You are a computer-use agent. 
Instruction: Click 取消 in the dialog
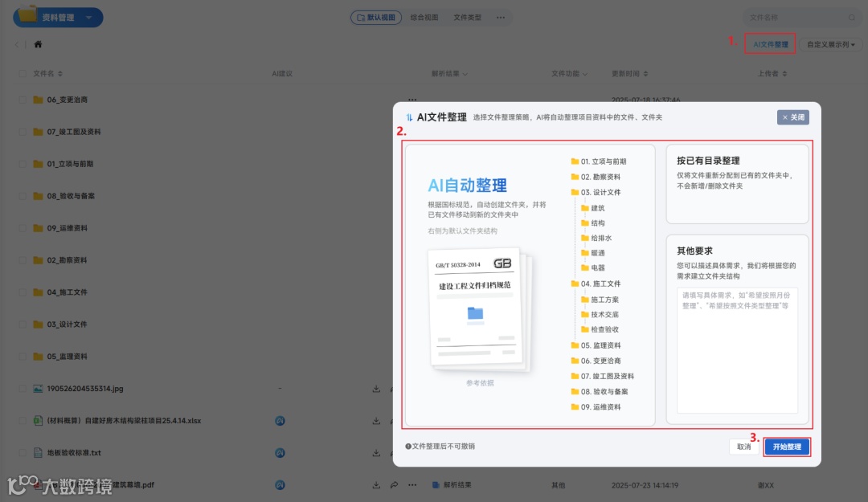click(743, 447)
